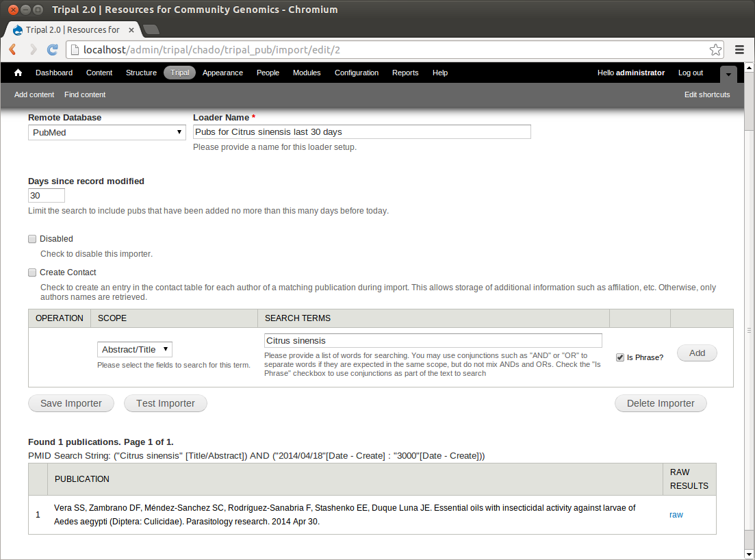Click the Loader Name text field

click(x=361, y=132)
